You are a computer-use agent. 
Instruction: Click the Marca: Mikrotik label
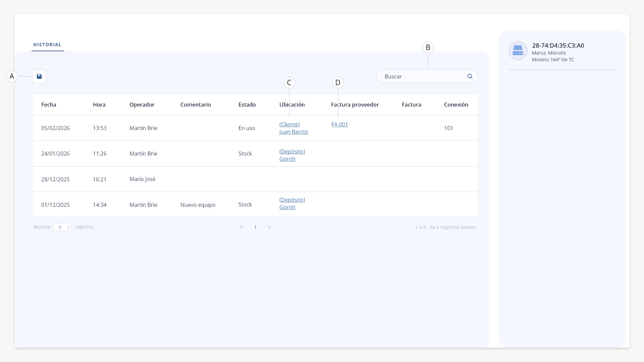[x=549, y=53]
